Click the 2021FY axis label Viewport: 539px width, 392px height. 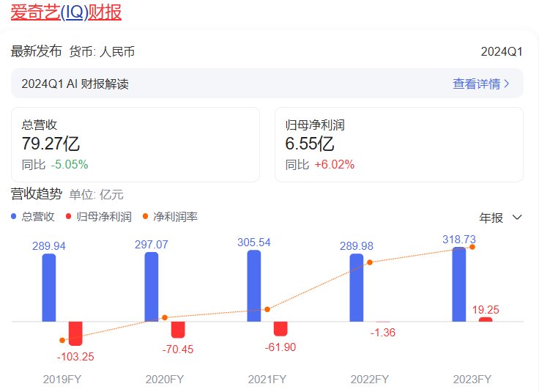pos(267,380)
